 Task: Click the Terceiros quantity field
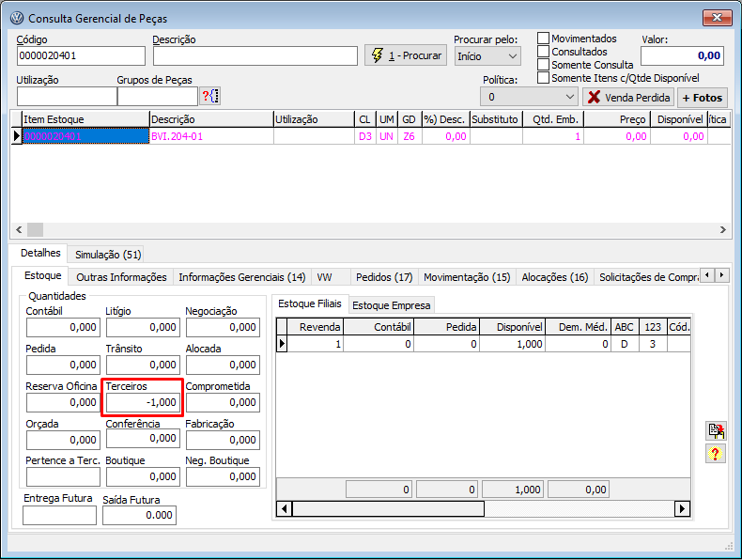click(x=143, y=402)
